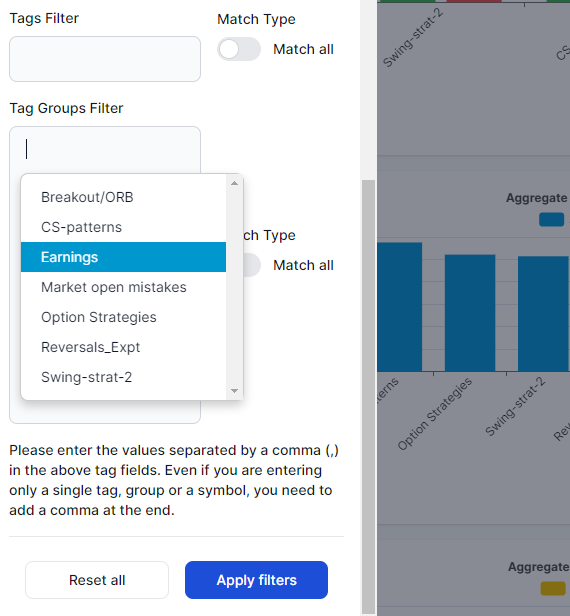Image resolution: width=570 pixels, height=616 pixels.
Task: Toggle the lower Match all switch
Action: coord(252,265)
